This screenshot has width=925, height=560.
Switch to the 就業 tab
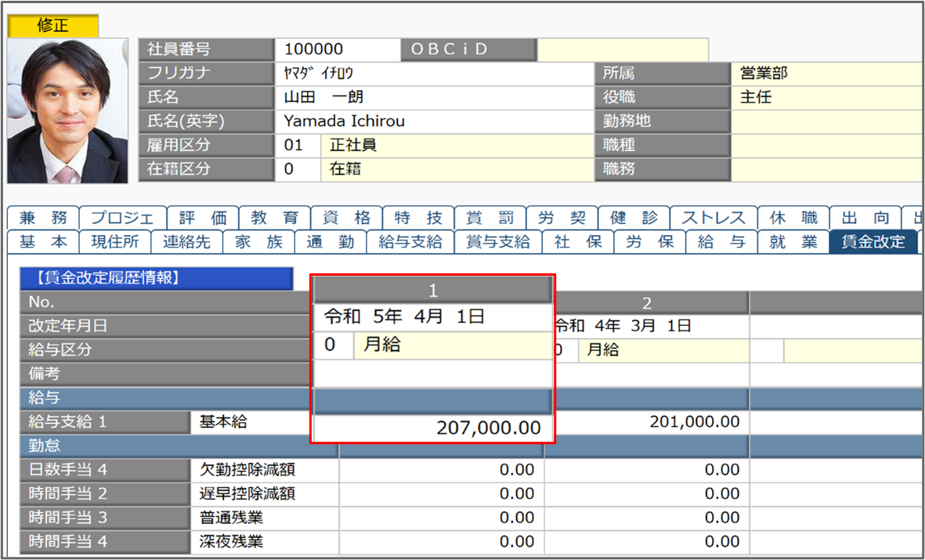click(793, 242)
